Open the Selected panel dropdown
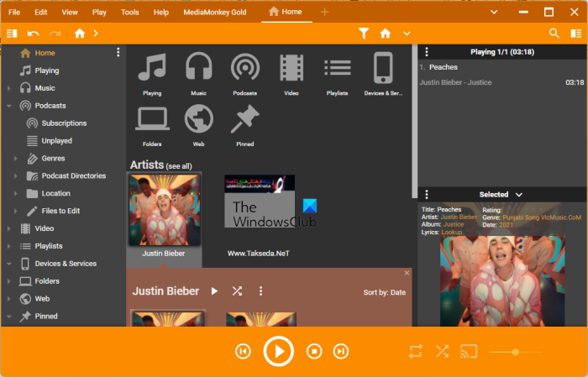 (519, 195)
